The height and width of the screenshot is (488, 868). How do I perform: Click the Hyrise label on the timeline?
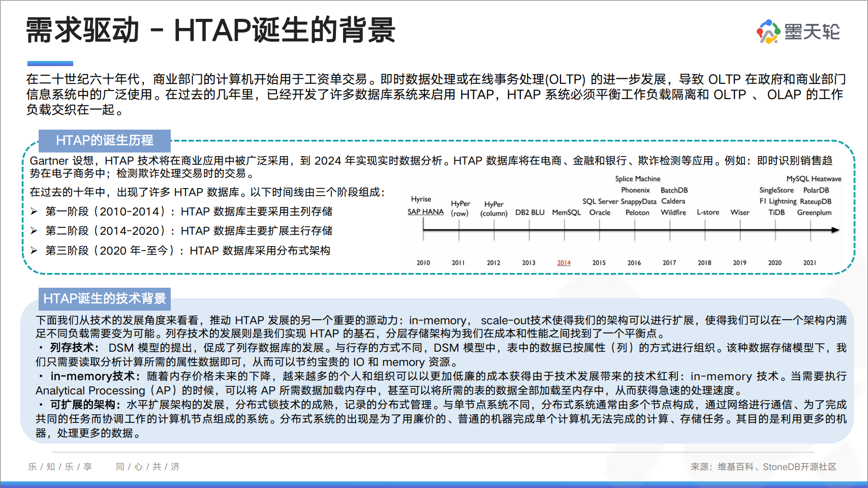pos(421,199)
